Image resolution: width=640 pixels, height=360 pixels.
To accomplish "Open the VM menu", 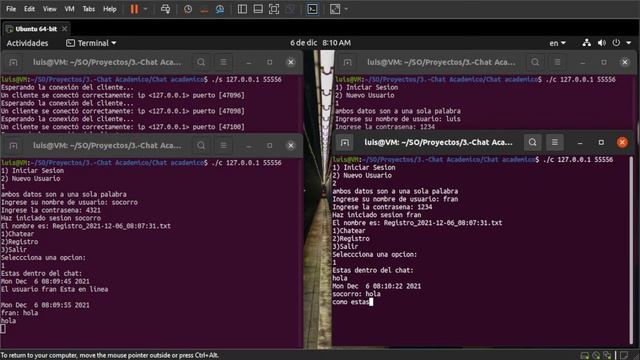I will (x=69, y=9).
